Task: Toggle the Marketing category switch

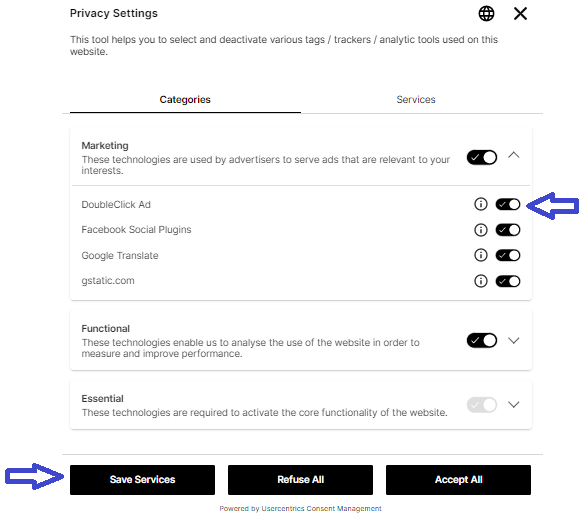Action: click(482, 157)
